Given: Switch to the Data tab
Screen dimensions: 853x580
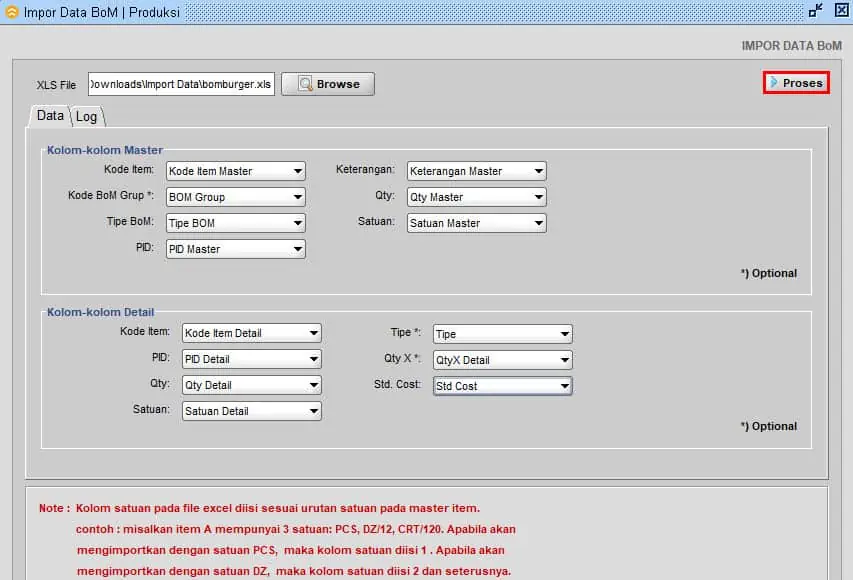Looking at the screenshot, I should 50,115.
